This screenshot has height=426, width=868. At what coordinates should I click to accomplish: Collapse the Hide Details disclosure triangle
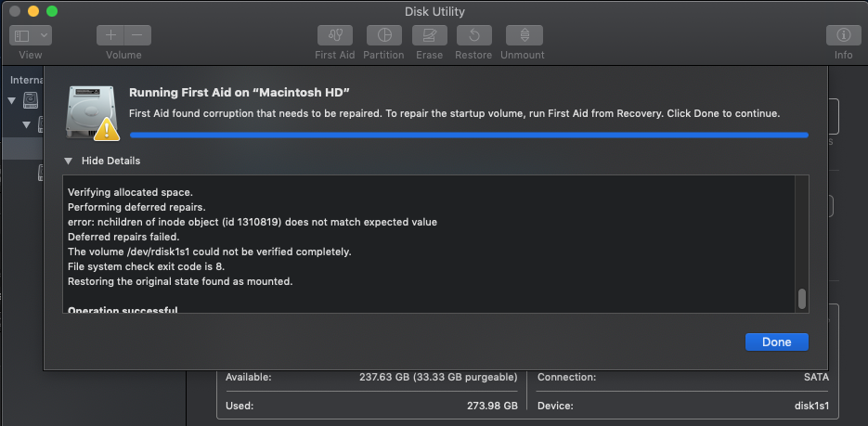pos(68,161)
